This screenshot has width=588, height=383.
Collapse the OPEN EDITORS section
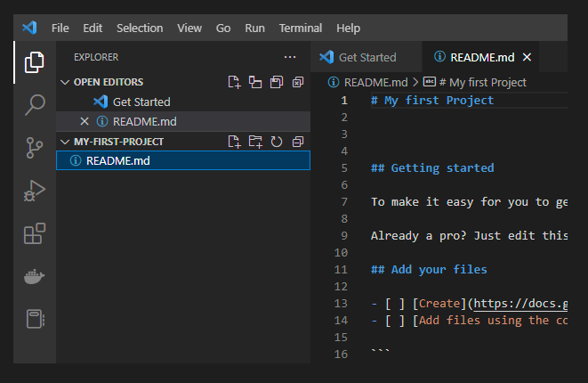[x=65, y=82]
